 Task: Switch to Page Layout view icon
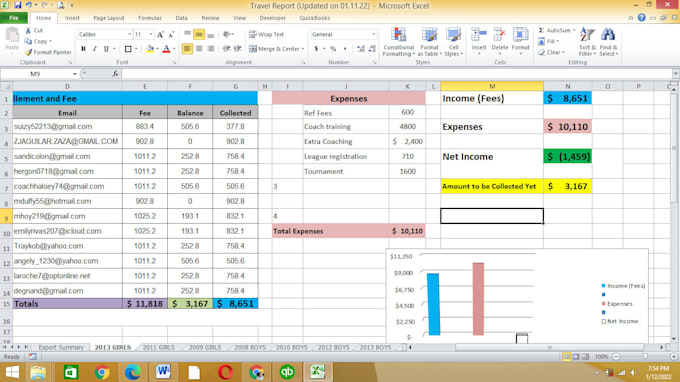click(576, 356)
